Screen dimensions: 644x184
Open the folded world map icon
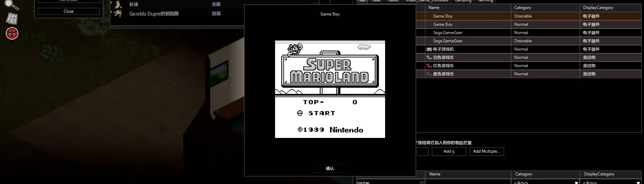point(12,18)
